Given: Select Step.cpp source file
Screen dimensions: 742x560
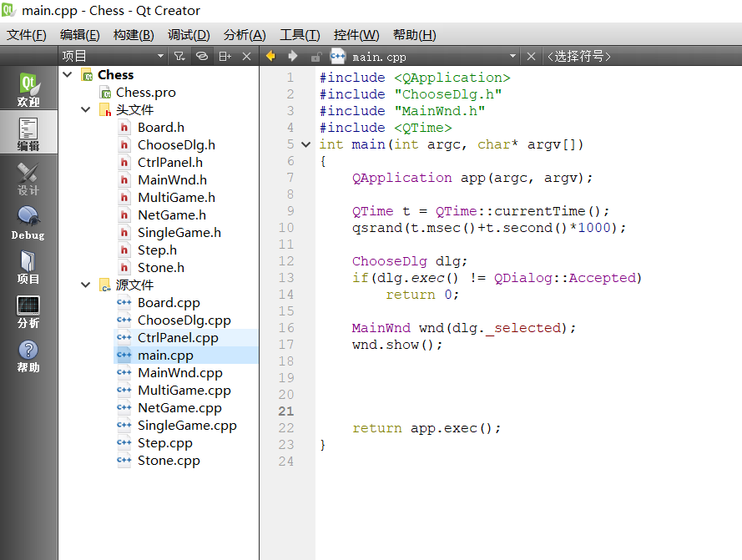Looking at the screenshot, I should [164, 442].
